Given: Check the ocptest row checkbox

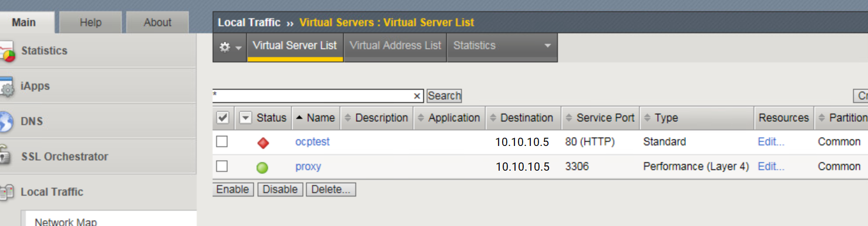Looking at the screenshot, I should coord(221,141).
